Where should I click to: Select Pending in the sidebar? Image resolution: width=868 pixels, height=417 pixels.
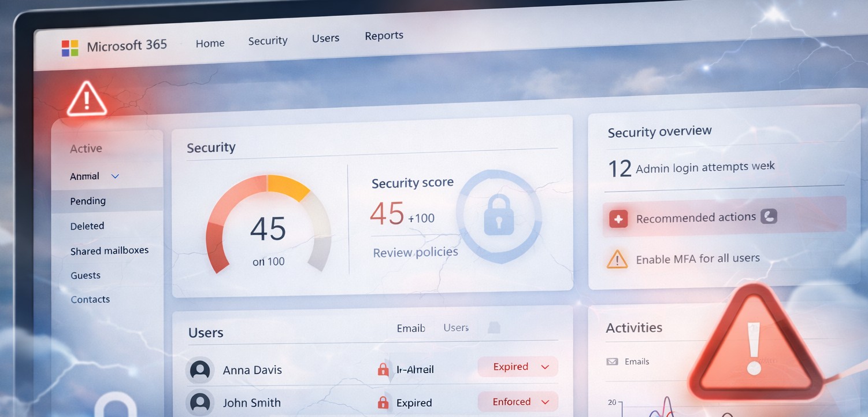pos(107,201)
